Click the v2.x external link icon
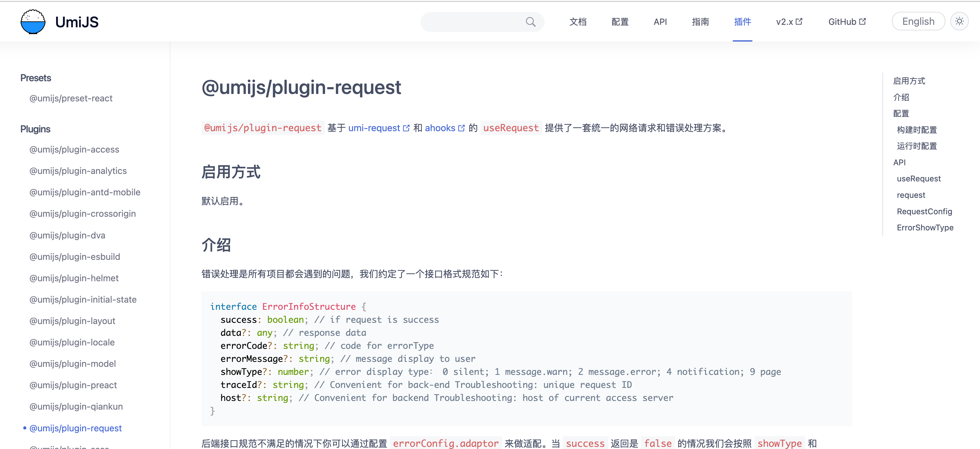Screen dimensions: 980x449 pos(799,21)
